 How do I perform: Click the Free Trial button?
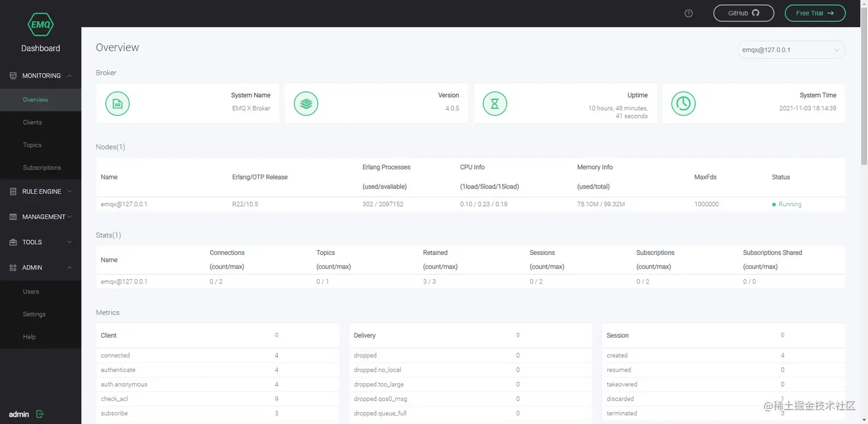point(815,13)
